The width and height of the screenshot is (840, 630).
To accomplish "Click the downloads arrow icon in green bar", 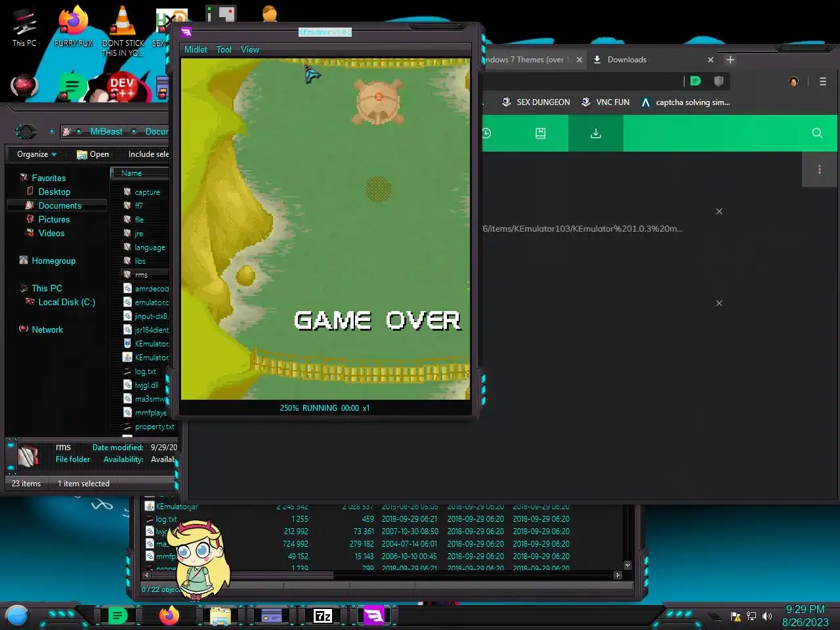I will point(596,133).
